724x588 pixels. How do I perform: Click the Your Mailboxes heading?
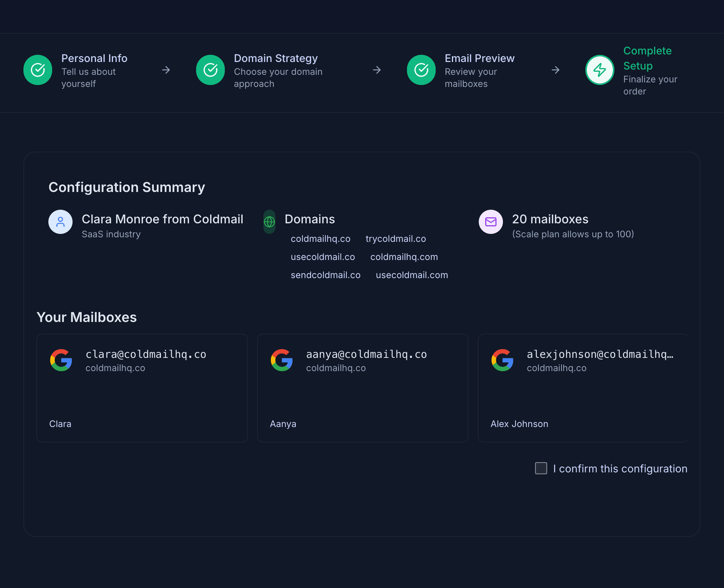pos(87,317)
